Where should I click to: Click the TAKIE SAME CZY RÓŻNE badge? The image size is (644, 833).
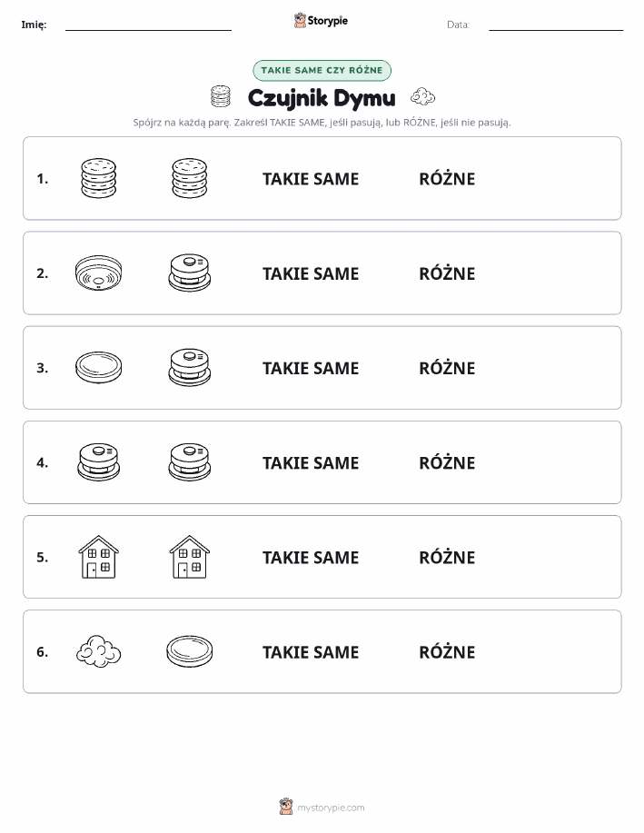322,70
